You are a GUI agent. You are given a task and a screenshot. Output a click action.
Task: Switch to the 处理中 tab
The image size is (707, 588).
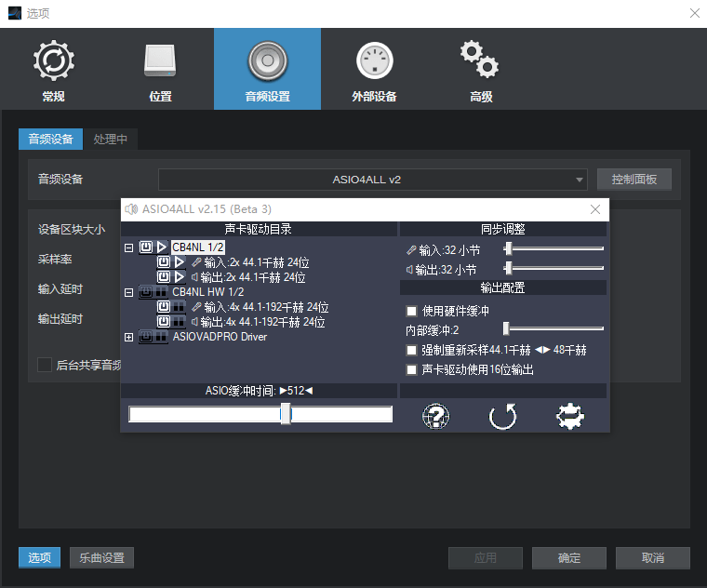click(110, 140)
